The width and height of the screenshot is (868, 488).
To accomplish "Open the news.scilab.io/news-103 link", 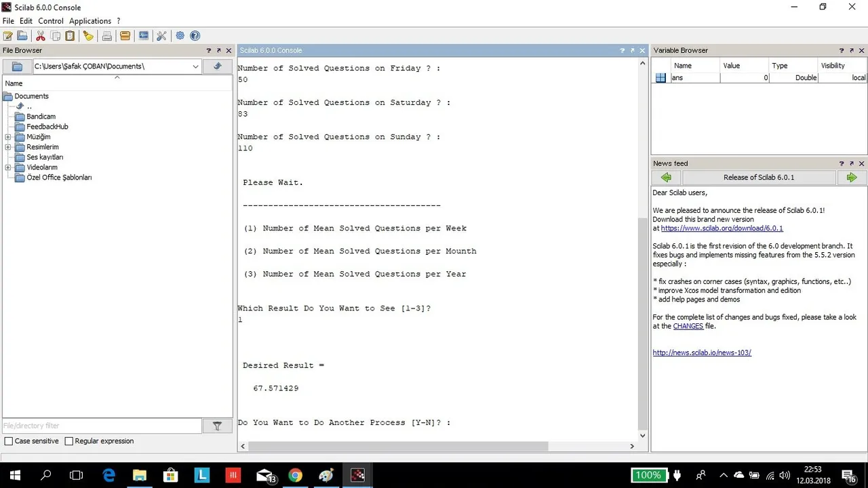I will tap(702, 352).
